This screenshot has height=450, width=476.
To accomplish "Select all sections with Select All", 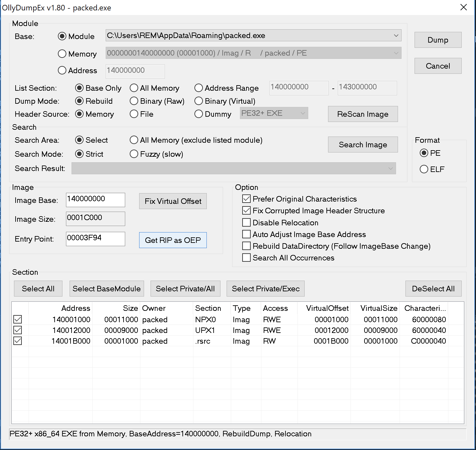I will (38, 288).
